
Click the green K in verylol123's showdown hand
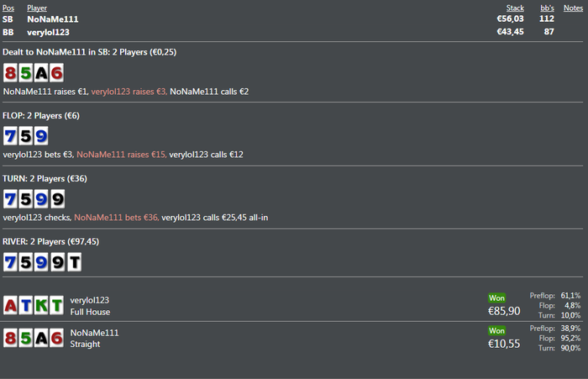(x=41, y=306)
